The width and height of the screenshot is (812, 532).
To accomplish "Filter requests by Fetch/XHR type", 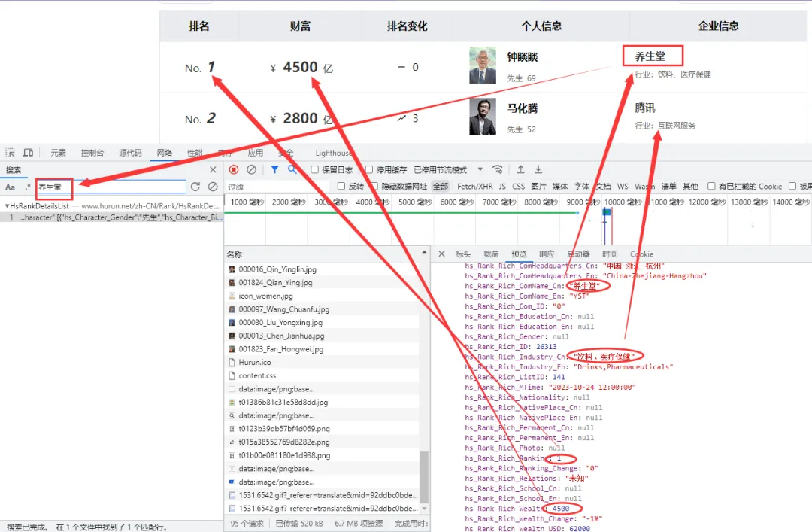I will [x=475, y=186].
